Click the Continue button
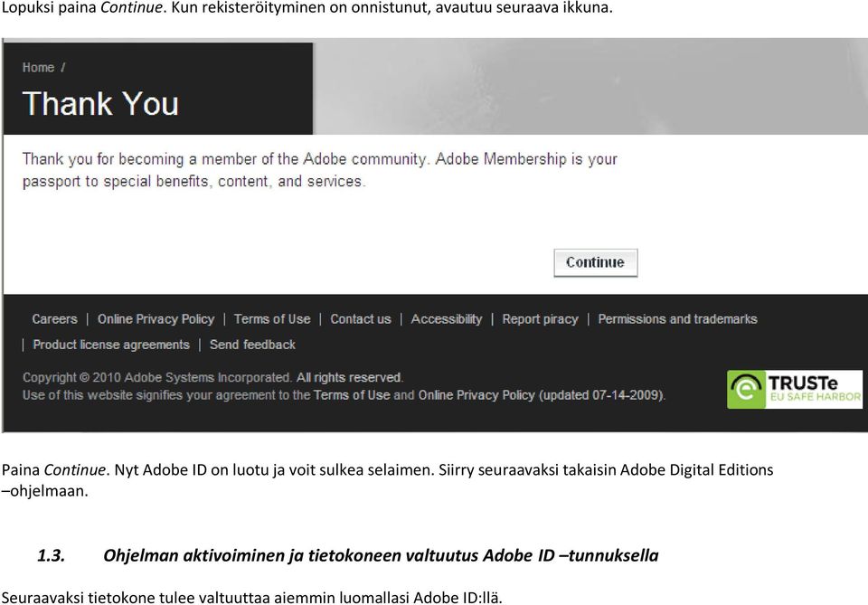 pos(596,263)
